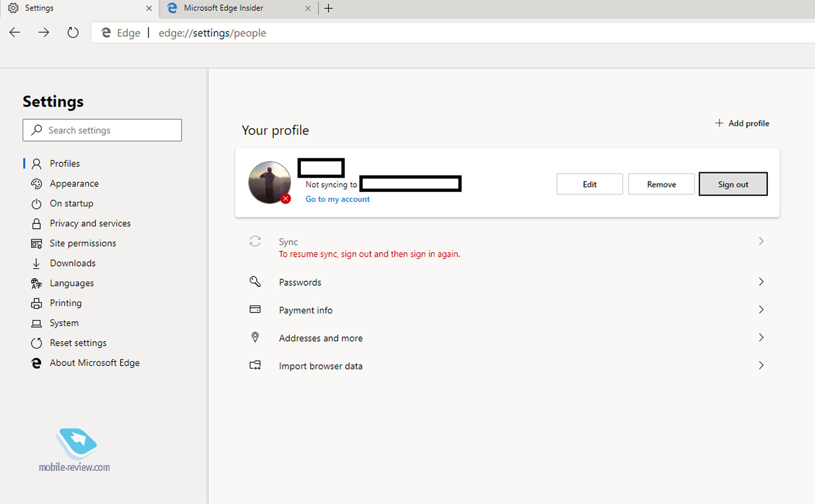Open Import browser data chevron
Viewport: 815px width, 504px height.
761,365
